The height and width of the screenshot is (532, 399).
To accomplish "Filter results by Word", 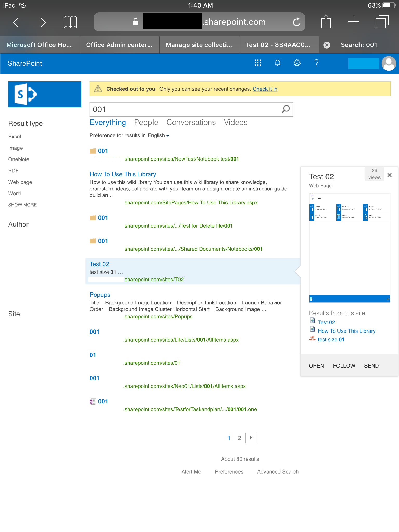I will 14,194.
